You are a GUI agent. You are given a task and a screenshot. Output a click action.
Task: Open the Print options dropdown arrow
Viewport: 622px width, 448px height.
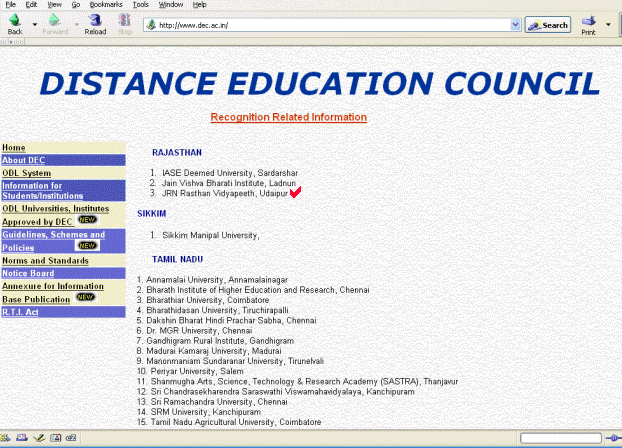click(x=608, y=25)
